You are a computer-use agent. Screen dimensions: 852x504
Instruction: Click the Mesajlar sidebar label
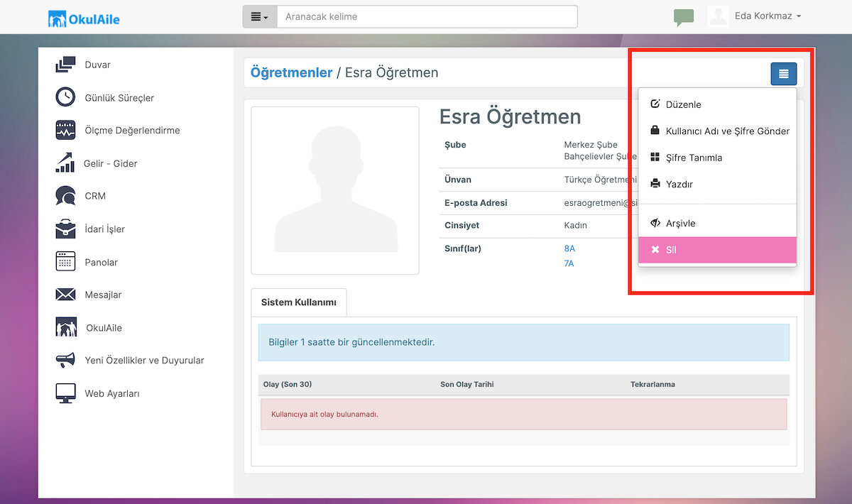click(104, 295)
